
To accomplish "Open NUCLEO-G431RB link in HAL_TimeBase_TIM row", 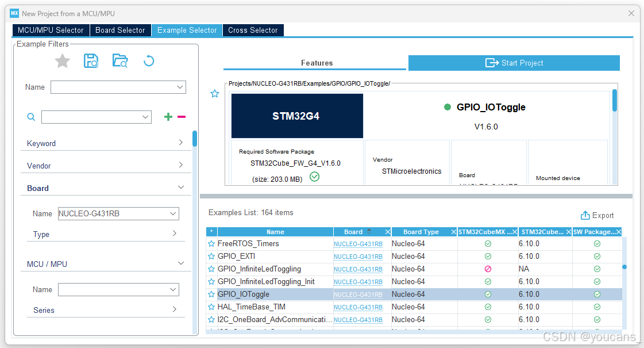I will point(358,307).
